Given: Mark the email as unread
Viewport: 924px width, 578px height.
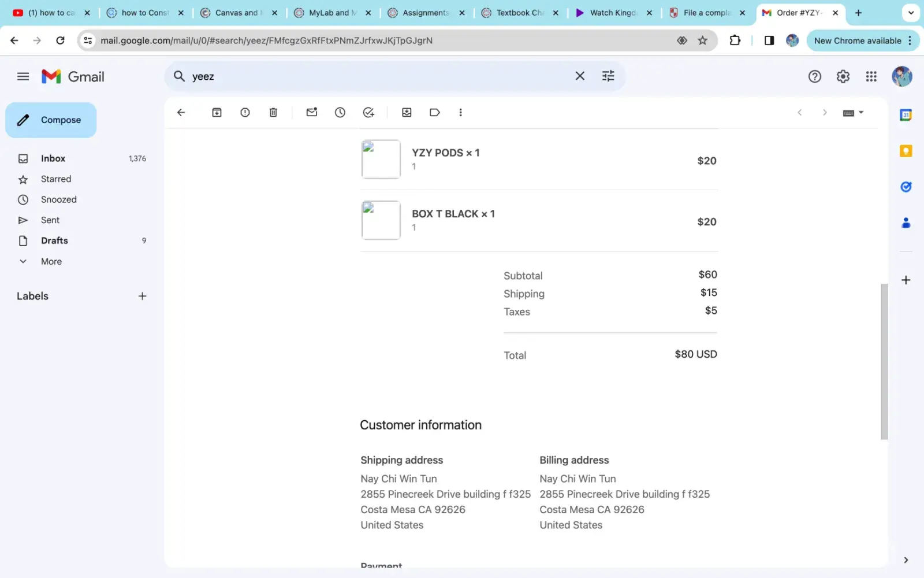Looking at the screenshot, I should point(312,113).
